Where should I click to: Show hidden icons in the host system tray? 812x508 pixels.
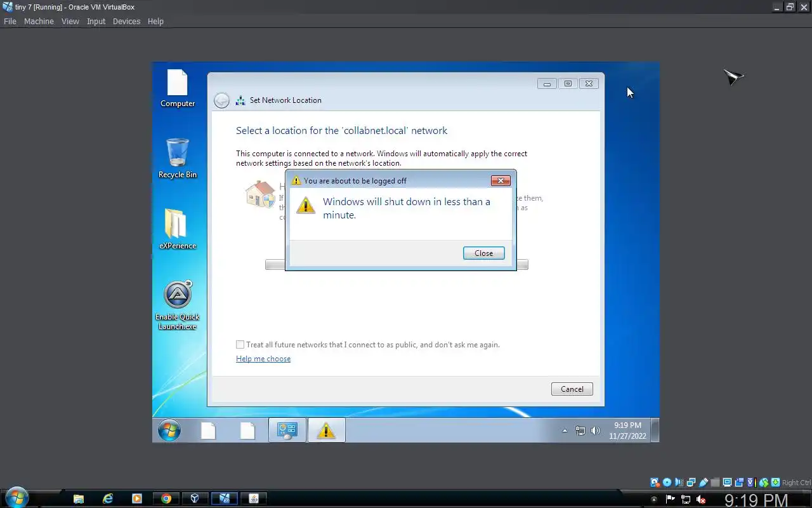click(654, 499)
